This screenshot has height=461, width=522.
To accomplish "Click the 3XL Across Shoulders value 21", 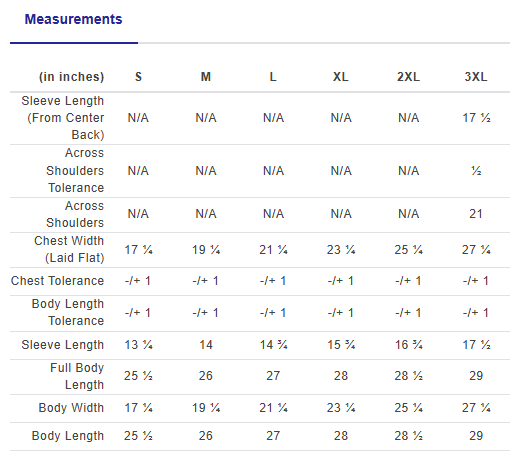I will [x=476, y=214].
